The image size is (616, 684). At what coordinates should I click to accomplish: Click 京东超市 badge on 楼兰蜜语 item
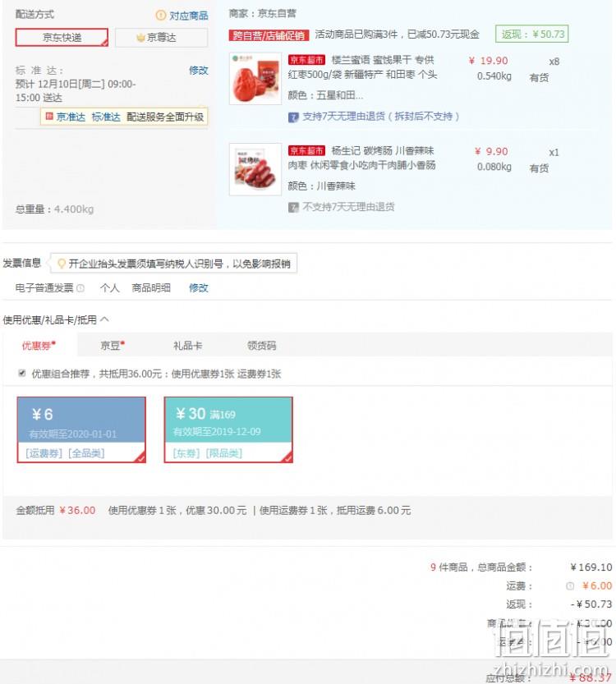(x=306, y=60)
